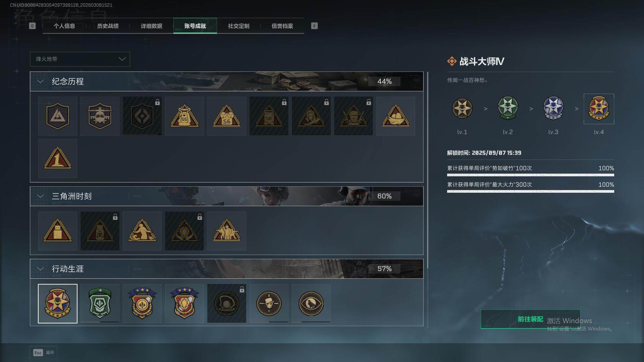644x362 pixels.
Task: Open the locked S8 achievement badge
Action: click(269, 116)
